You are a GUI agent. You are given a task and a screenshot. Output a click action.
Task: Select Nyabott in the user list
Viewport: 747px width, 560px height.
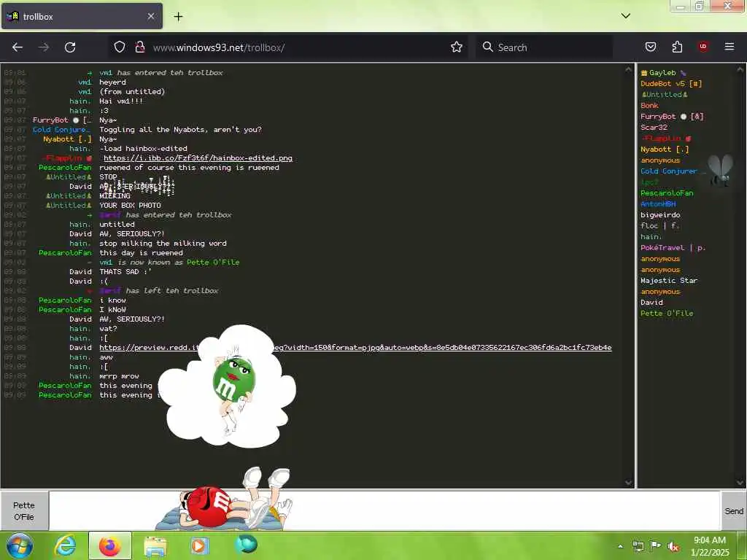[x=665, y=149]
